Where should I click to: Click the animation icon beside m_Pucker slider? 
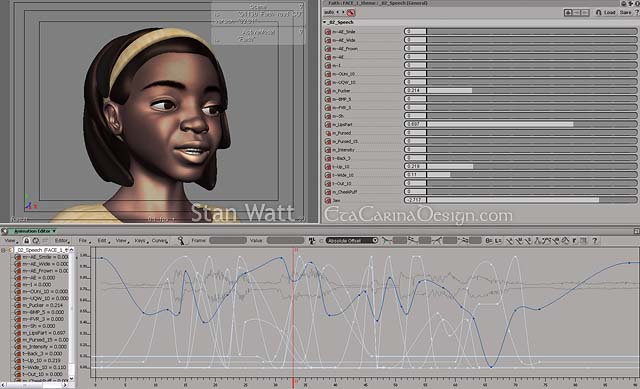[x=328, y=91]
